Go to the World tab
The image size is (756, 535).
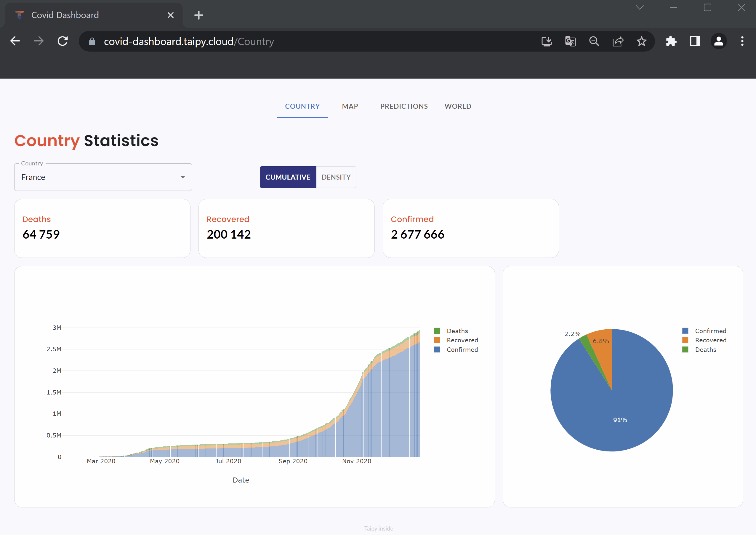[x=458, y=106]
